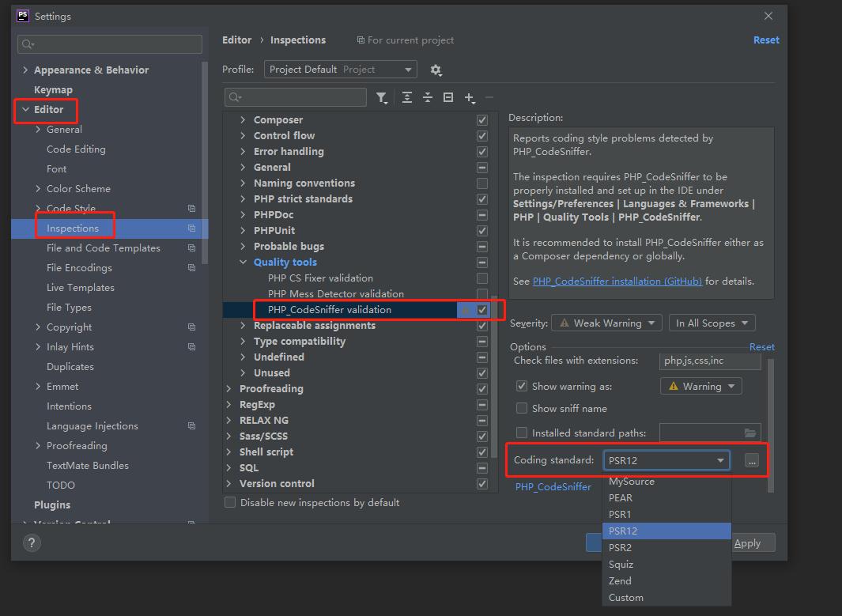Viewport: 842px width, 616px height.
Task: Click the project-level icon next to Language Injections
Action: 191,426
